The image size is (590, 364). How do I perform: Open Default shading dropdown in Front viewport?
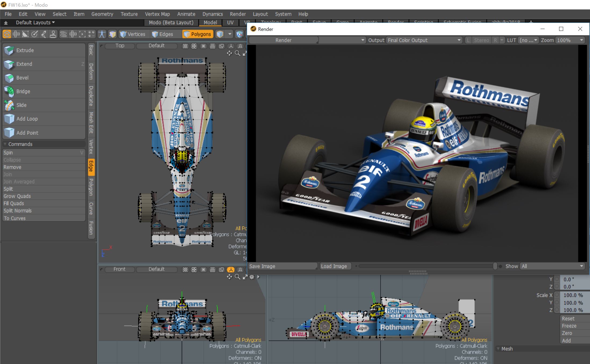point(157,269)
